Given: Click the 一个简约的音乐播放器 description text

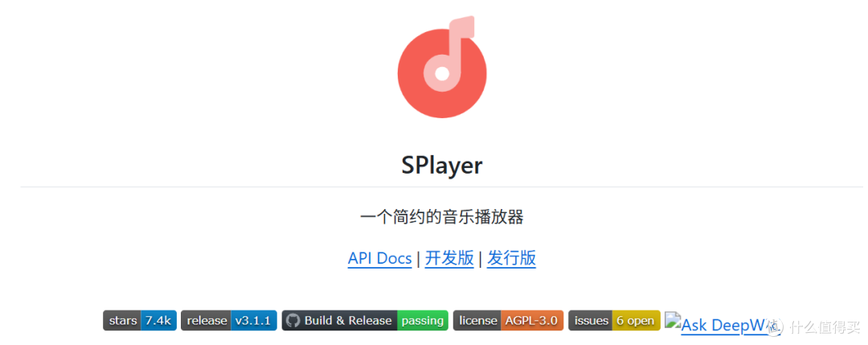Looking at the screenshot, I should click(x=442, y=217).
